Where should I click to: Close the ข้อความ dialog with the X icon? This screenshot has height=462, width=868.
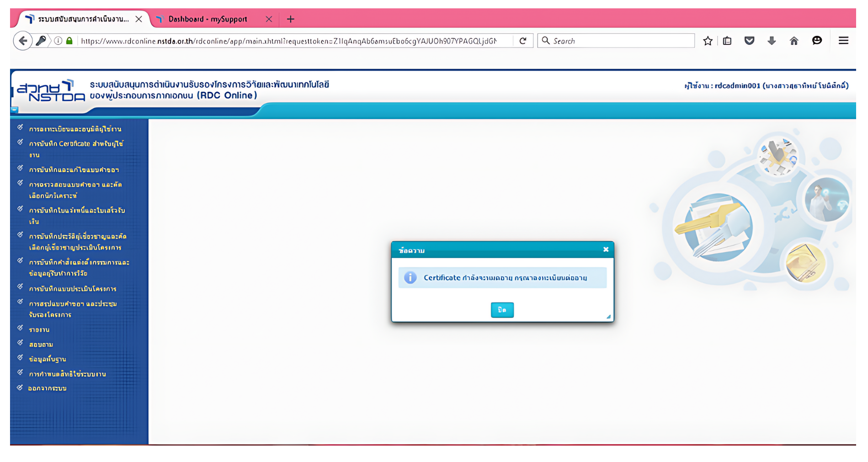click(606, 250)
